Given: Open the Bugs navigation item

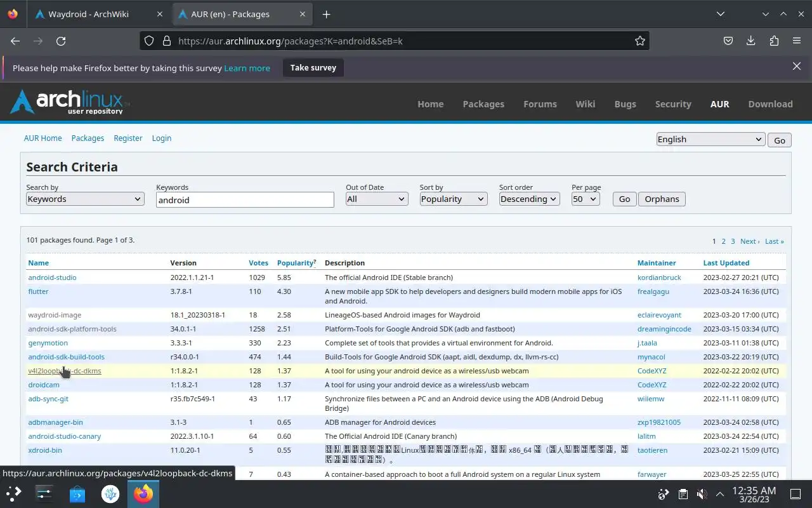Looking at the screenshot, I should click(625, 104).
